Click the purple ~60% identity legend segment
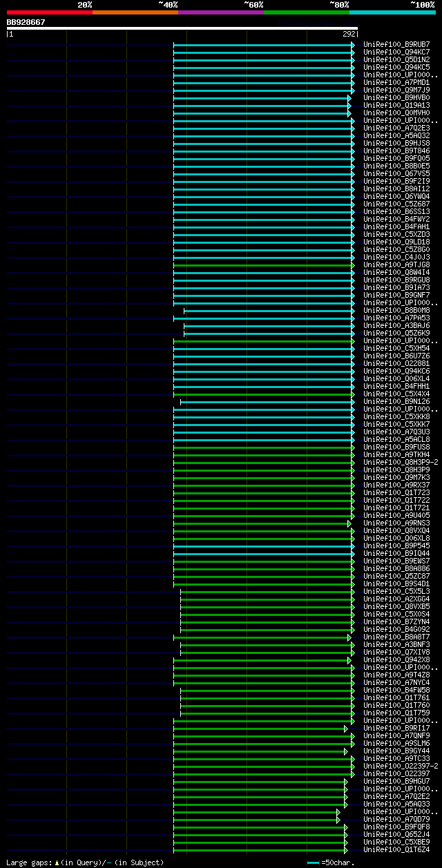Image resolution: width=442 pixels, height=868 pixels. point(221,12)
